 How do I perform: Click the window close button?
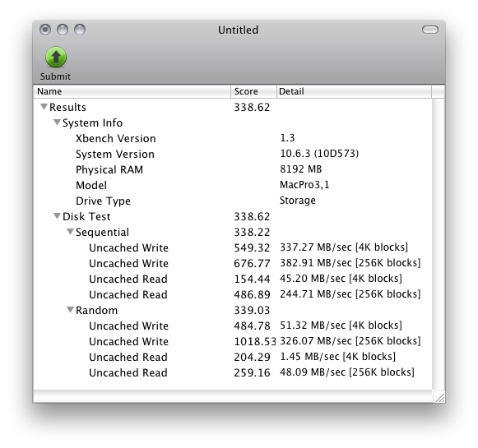click(45, 30)
